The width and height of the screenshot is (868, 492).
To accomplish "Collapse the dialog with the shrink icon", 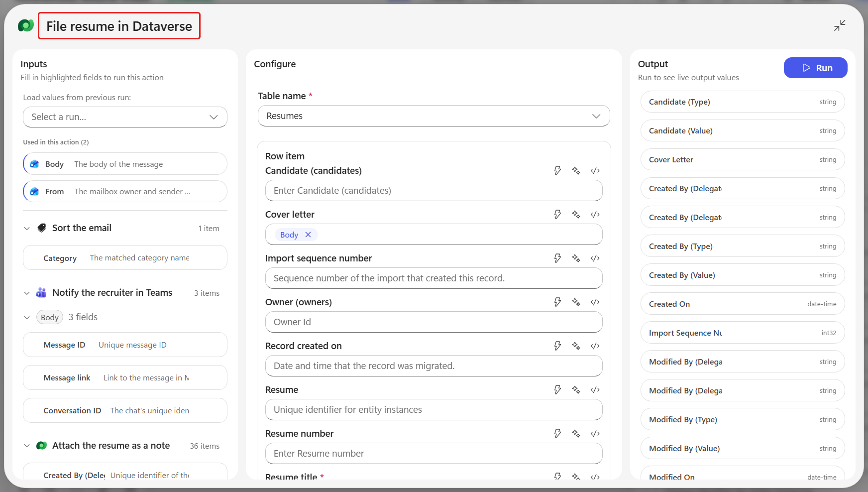I will pyautogui.click(x=840, y=25).
